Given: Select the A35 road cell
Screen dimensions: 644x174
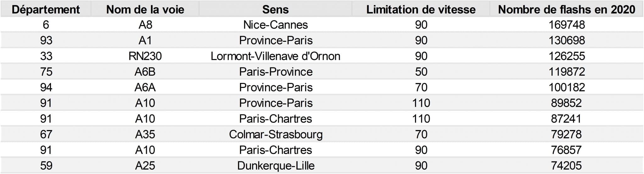Looking at the screenshot, I should [x=145, y=134].
